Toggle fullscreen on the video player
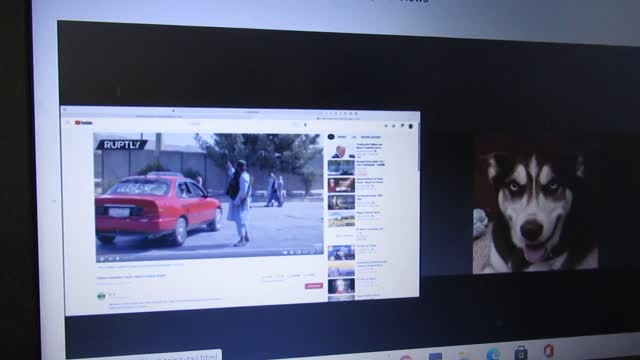Image resolution: width=640 pixels, height=360 pixels. [x=319, y=252]
